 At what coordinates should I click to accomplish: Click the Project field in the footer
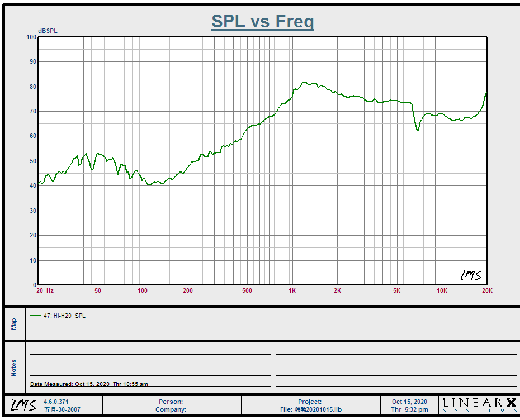310,402
